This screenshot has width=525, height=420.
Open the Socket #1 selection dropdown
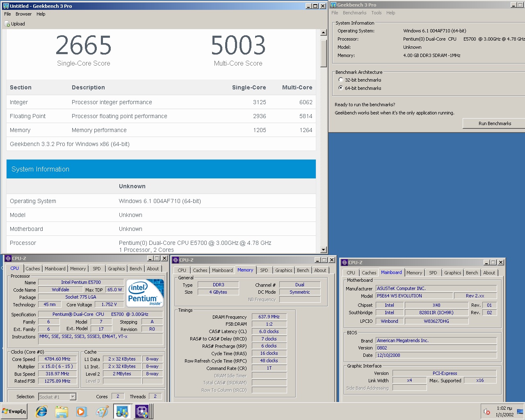coord(73,397)
